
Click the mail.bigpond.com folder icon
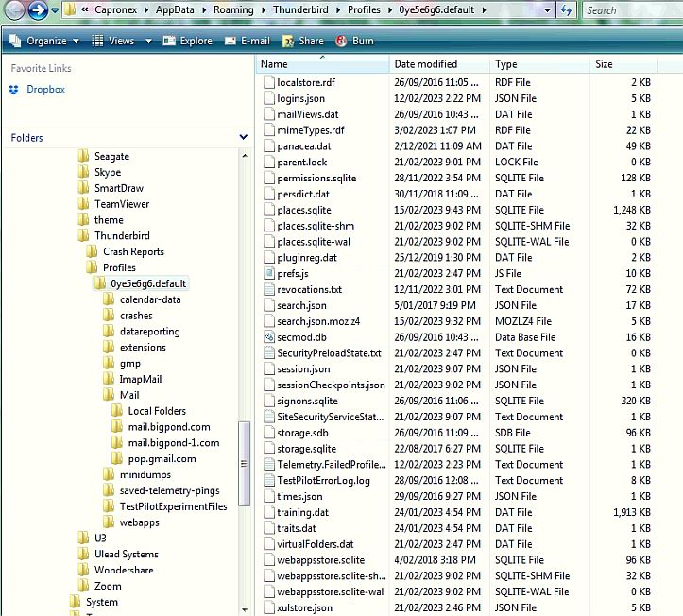pyautogui.click(x=117, y=427)
